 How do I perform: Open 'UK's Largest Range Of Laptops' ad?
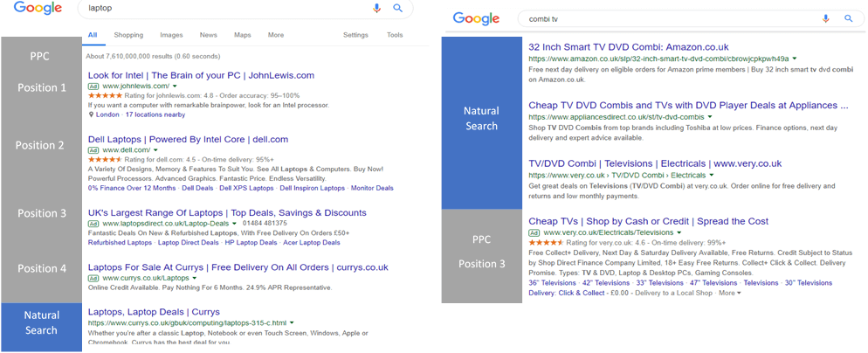click(x=227, y=213)
